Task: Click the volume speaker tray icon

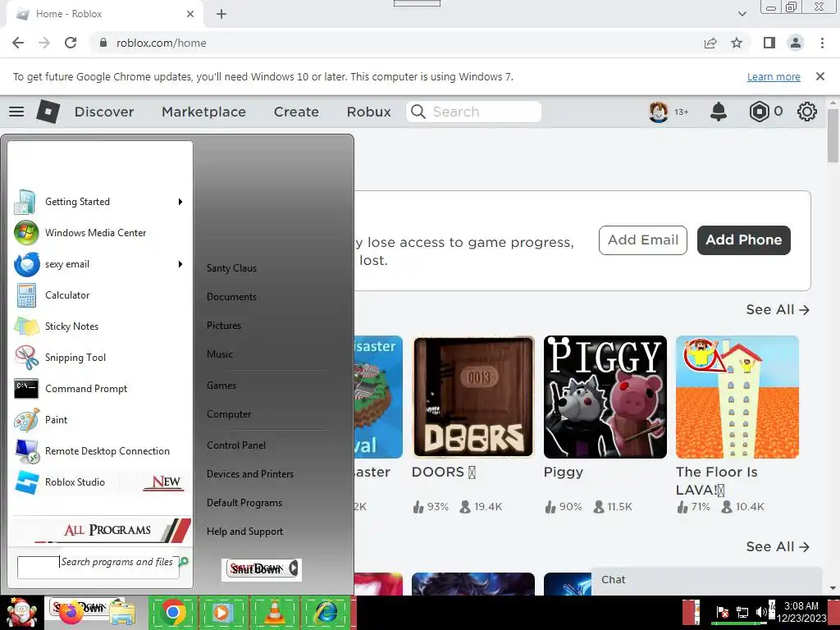Action: pos(761,612)
